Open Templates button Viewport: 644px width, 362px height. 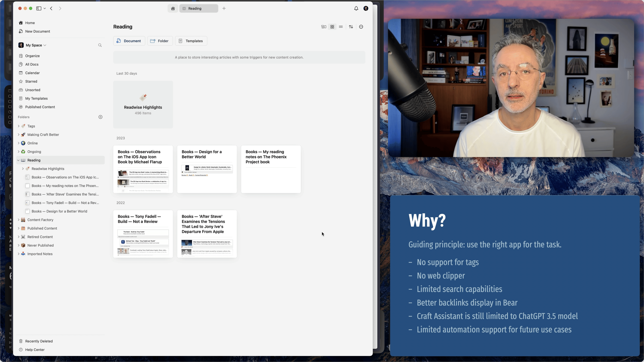coord(191,41)
